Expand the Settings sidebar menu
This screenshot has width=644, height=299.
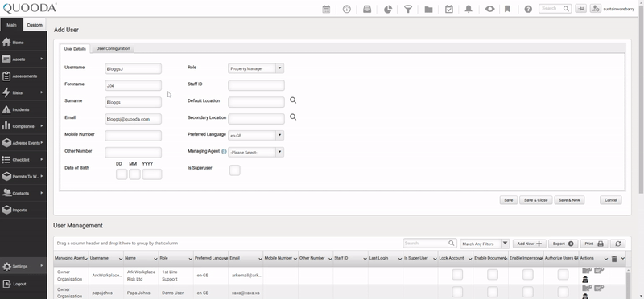coord(23,267)
